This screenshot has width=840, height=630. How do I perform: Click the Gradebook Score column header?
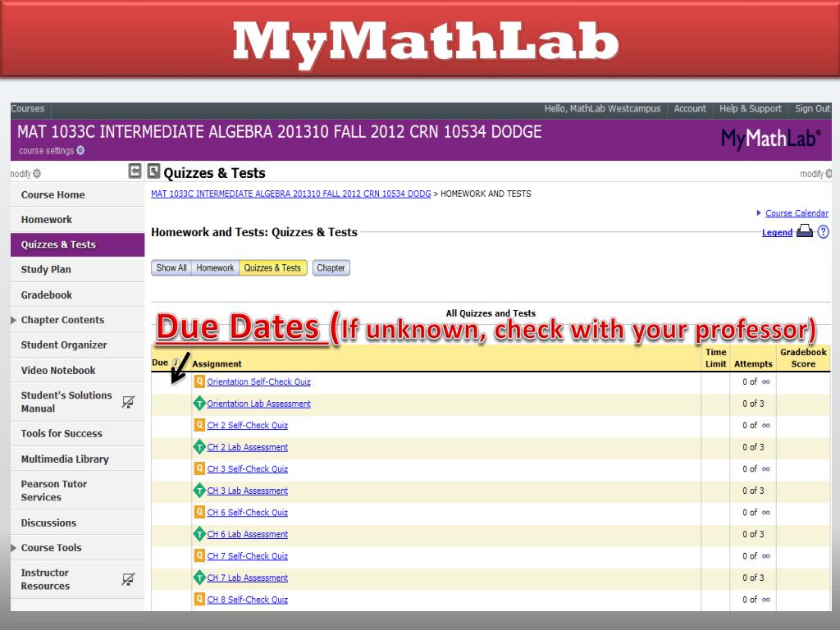pos(803,358)
